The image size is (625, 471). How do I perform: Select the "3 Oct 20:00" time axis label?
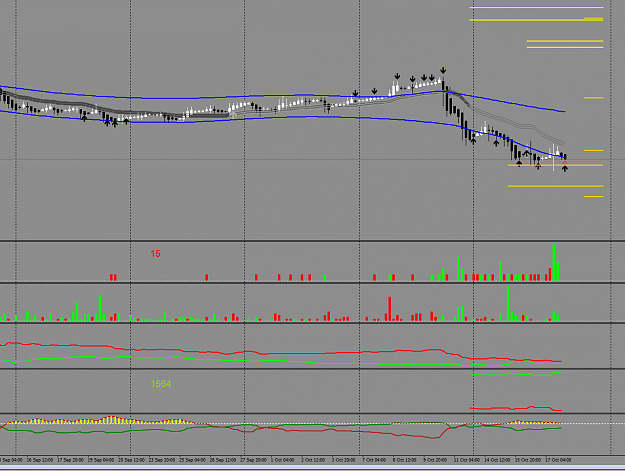[x=344, y=460]
